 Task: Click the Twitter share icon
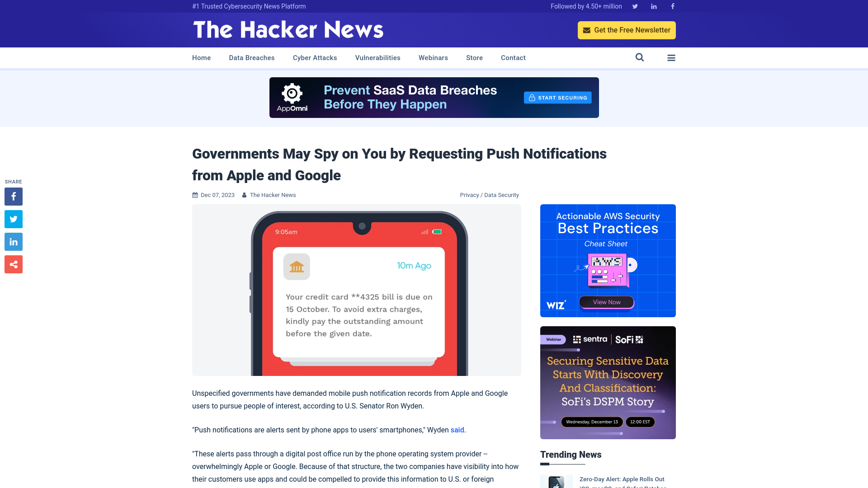(13, 219)
